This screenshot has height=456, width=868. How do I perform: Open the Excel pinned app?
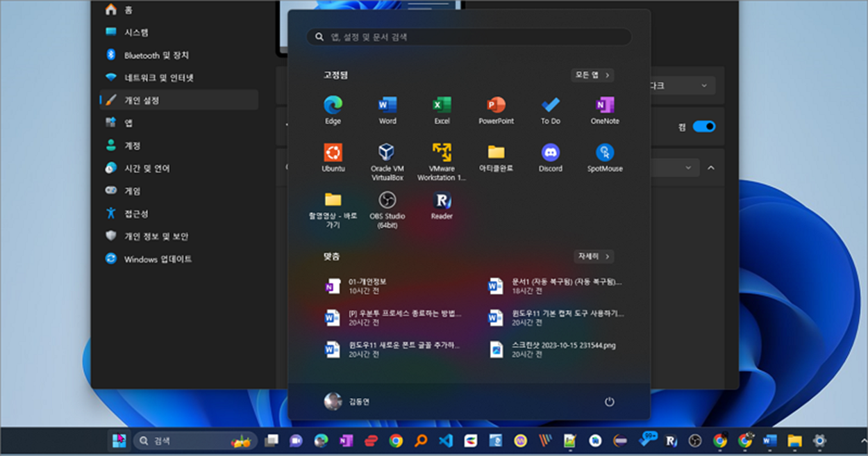[x=442, y=110]
